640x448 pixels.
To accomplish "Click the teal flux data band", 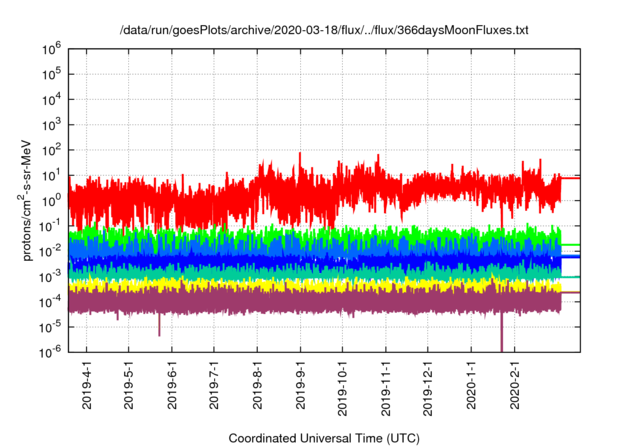I will tap(314, 273).
